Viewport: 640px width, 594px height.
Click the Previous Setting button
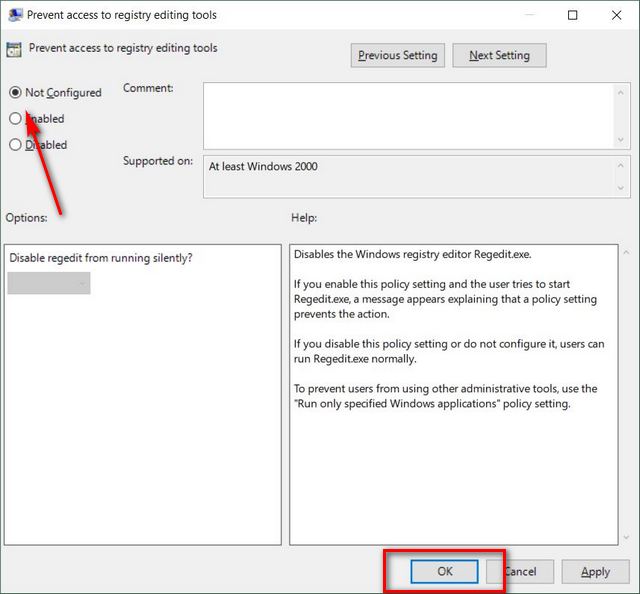(398, 55)
